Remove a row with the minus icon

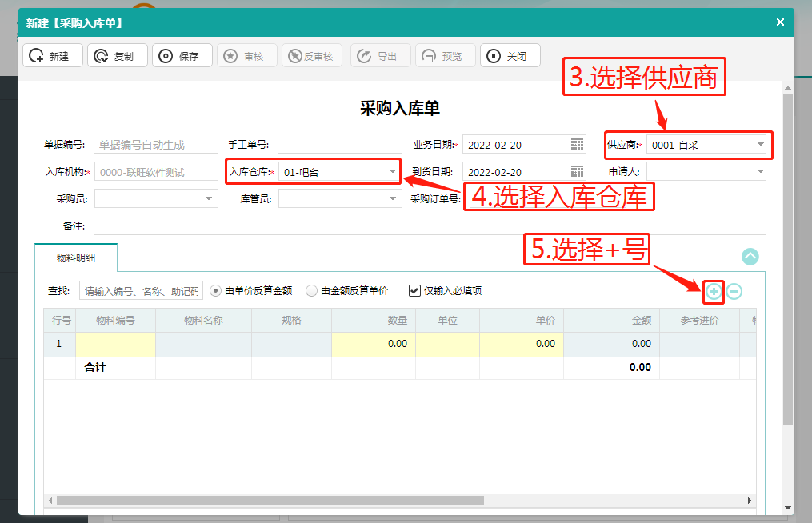click(734, 292)
